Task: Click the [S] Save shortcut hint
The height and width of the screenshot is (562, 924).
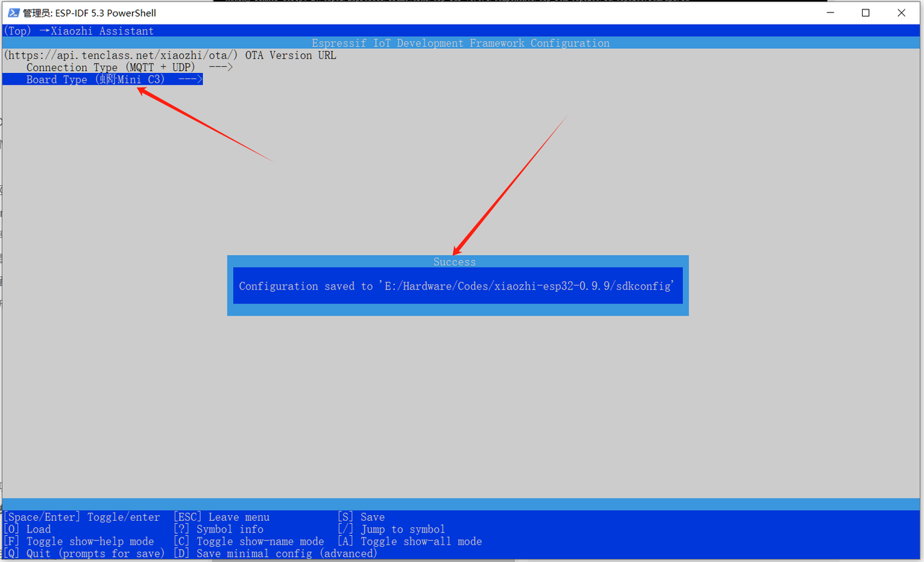Action: (x=361, y=517)
